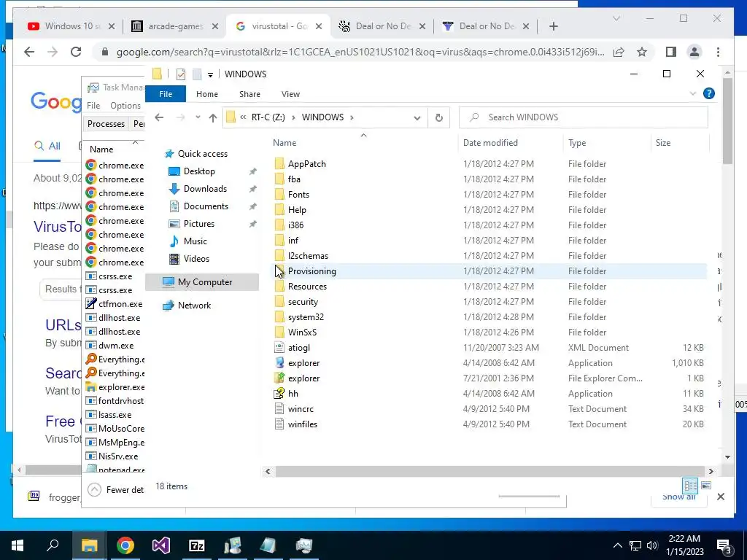747x560 pixels.
Task: Open the notification center icon
Action: point(723,545)
